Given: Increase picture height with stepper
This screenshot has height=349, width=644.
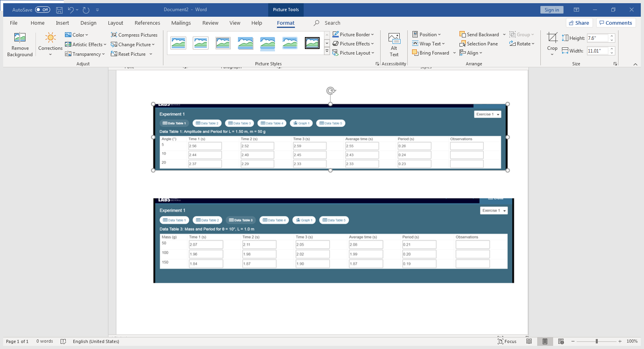Looking at the screenshot, I should (x=612, y=36).
